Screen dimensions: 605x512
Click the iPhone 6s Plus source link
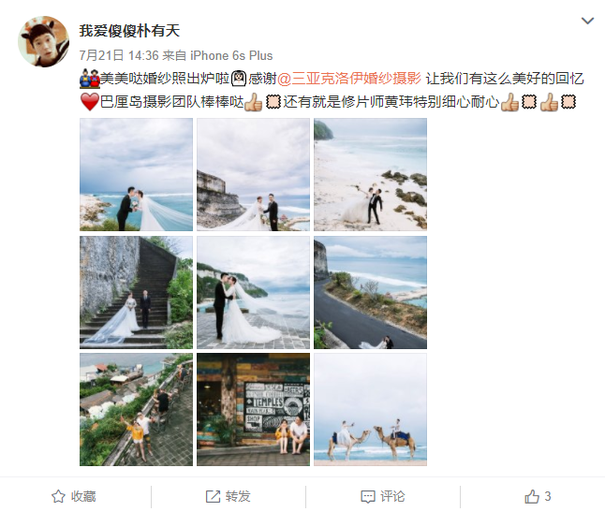[x=232, y=56]
